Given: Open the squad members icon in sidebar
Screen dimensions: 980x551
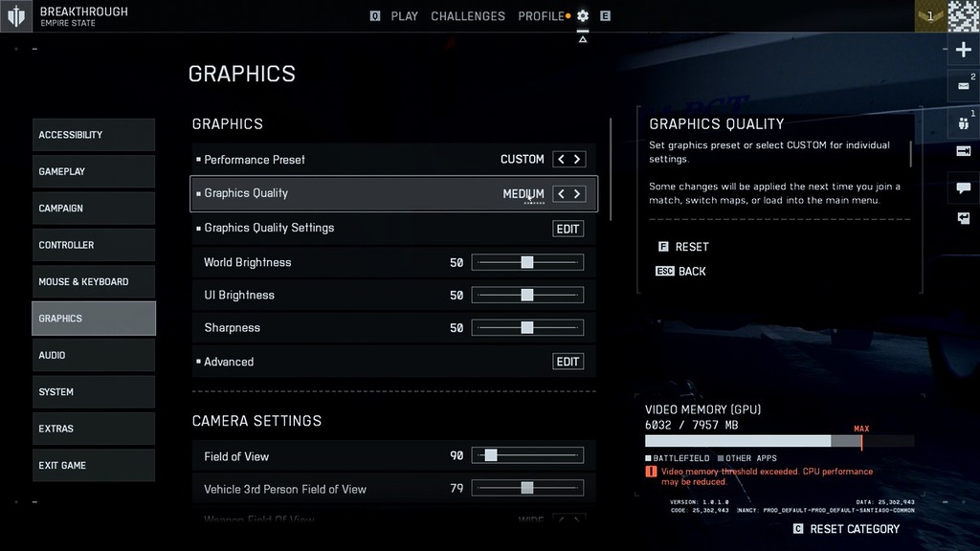Looking at the screenshot, I should click(x=964, y=122).
